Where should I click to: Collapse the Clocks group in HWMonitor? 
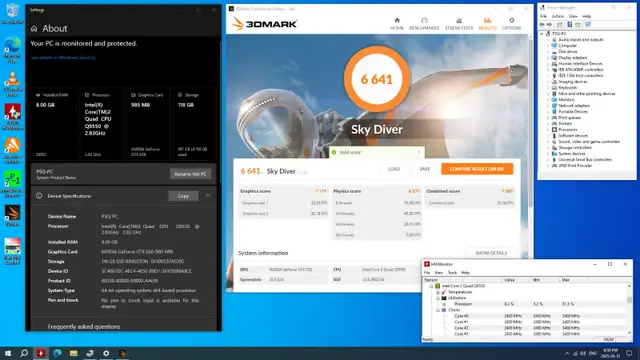(x=438, y=310)
